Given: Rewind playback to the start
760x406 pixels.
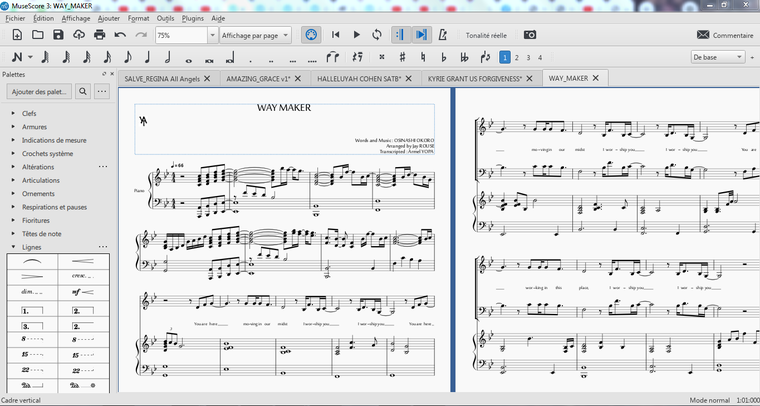Looking at the screenshot, I should click(336, 35).
